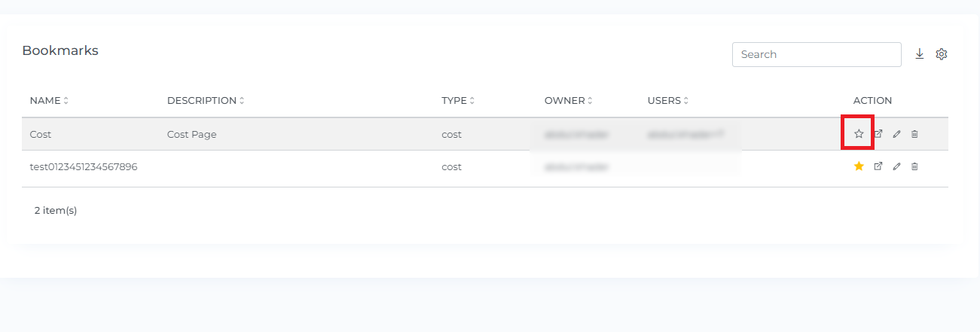
Task: Delete the Cost bookmark
Action: [914, 134]
